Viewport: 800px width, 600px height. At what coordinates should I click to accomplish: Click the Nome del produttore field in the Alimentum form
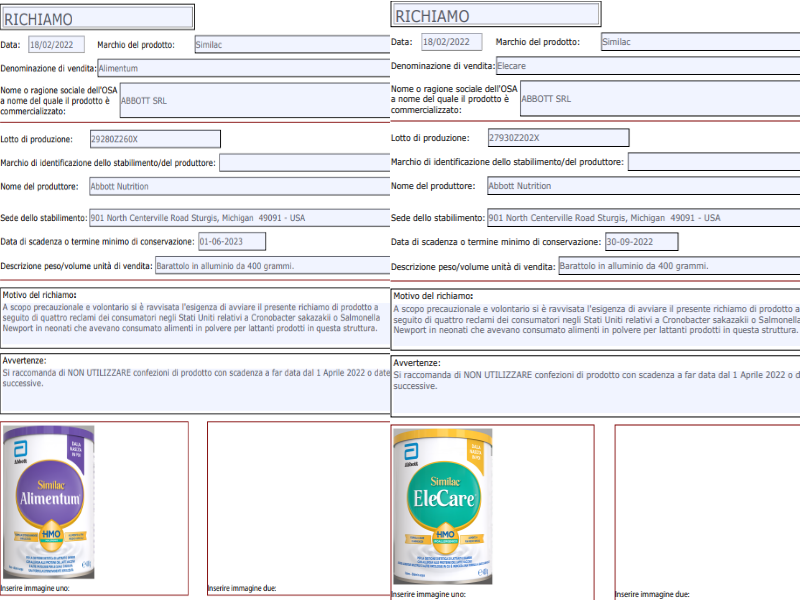[240, 186]
